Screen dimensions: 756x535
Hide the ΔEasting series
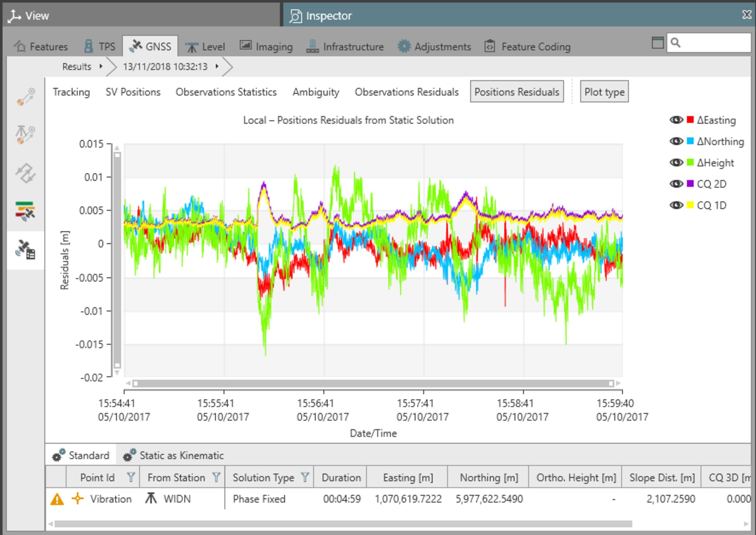[676, 120]
